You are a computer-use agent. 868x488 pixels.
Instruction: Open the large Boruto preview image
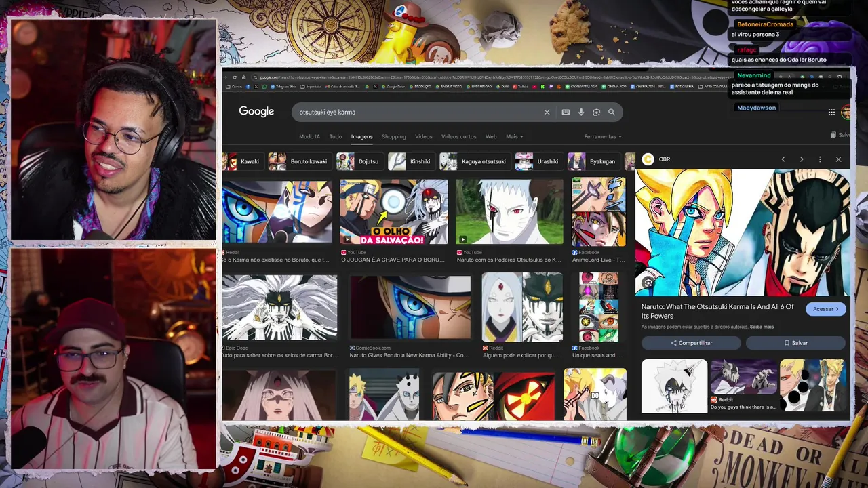click(x=743, y=232)
